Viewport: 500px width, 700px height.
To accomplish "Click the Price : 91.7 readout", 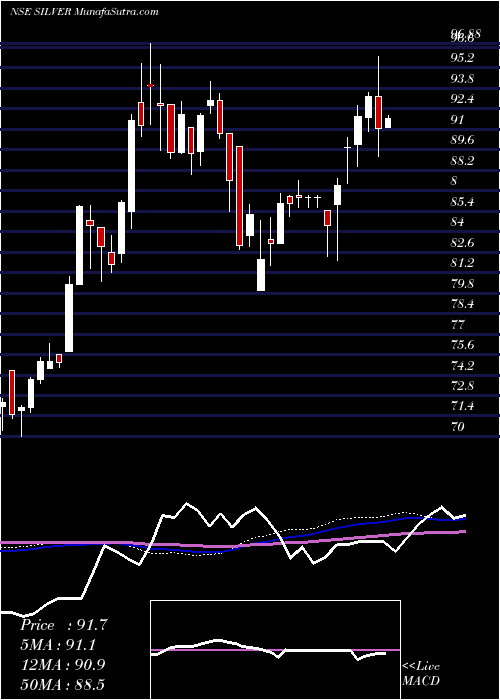I will point(64,625).
